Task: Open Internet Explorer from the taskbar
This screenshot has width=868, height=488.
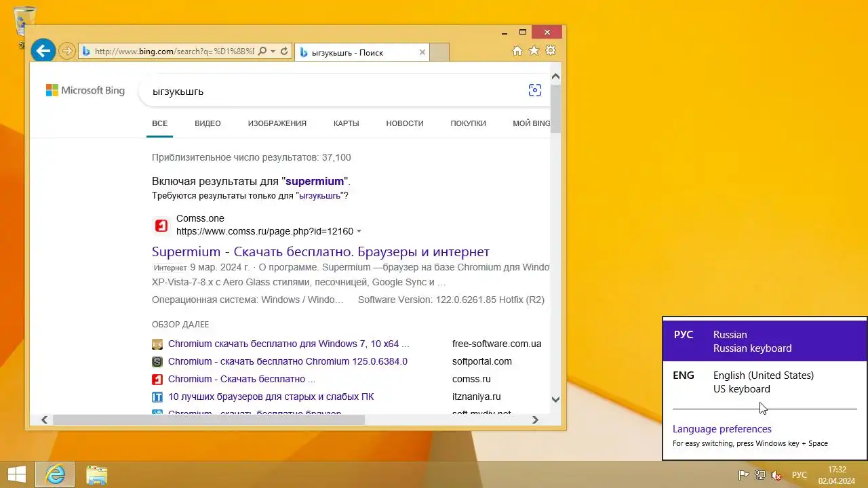Action: point(54,474)
